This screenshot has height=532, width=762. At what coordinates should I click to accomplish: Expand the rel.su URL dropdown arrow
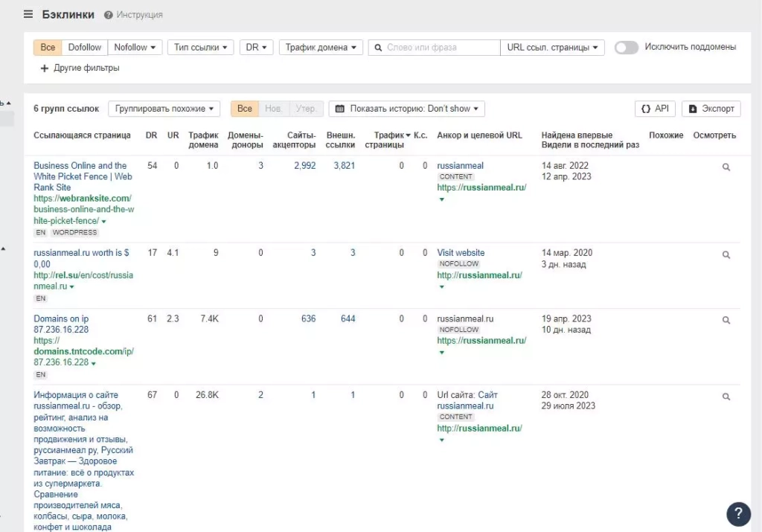tap(72, 287)
